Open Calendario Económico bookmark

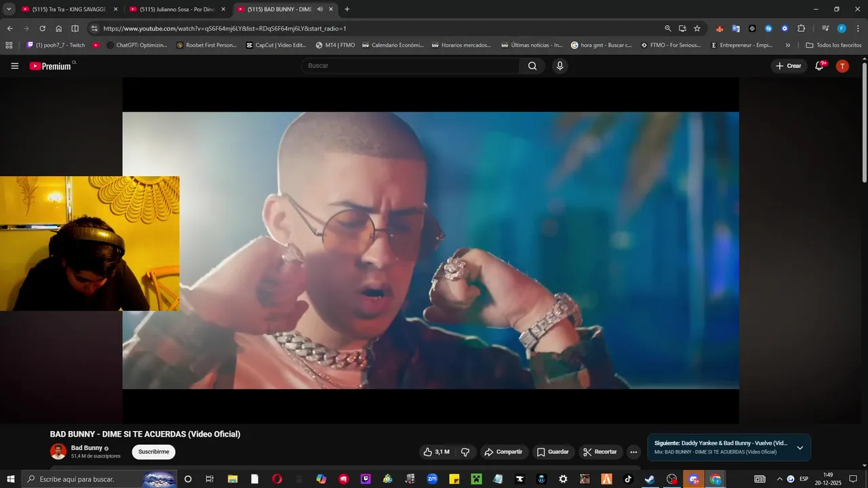point(393,45)
